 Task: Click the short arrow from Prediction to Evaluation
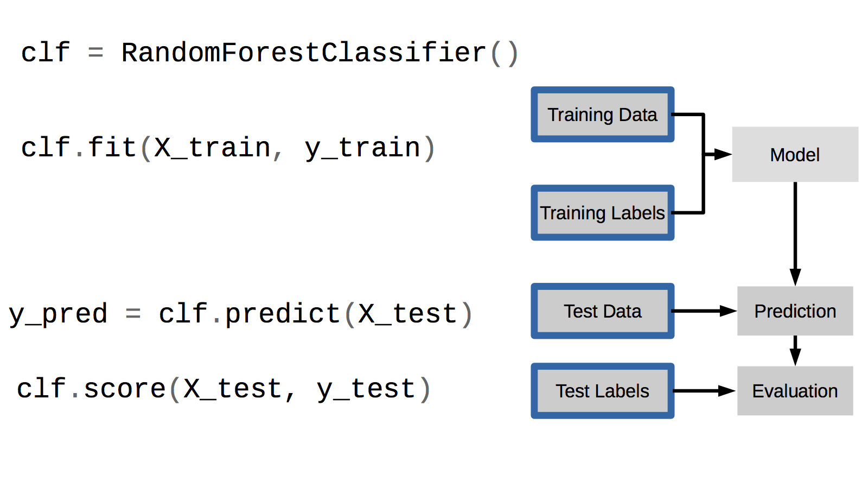click(x=795, y=351)
